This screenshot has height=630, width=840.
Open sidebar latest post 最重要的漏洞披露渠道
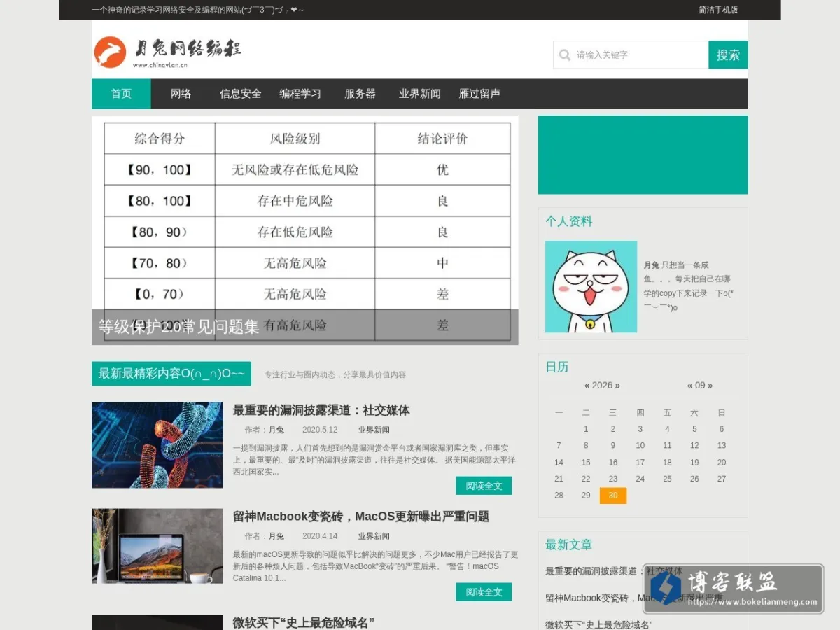(614, 571)
